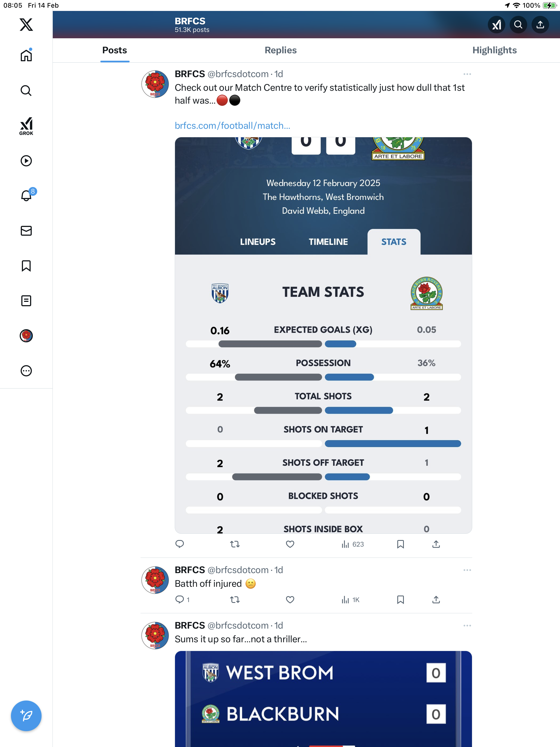
Task: Compose a new post
Action: pyautogui.click(x=26, y=716)
